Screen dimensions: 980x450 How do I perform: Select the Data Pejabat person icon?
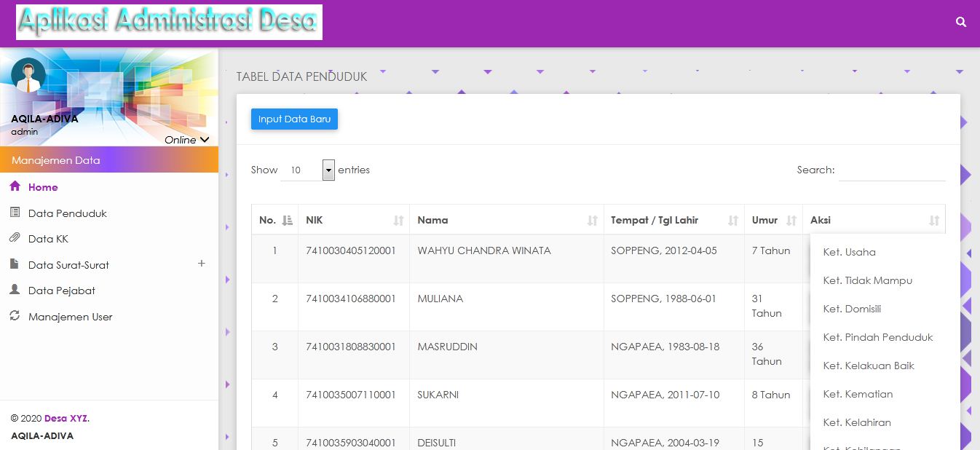(16, 291)
